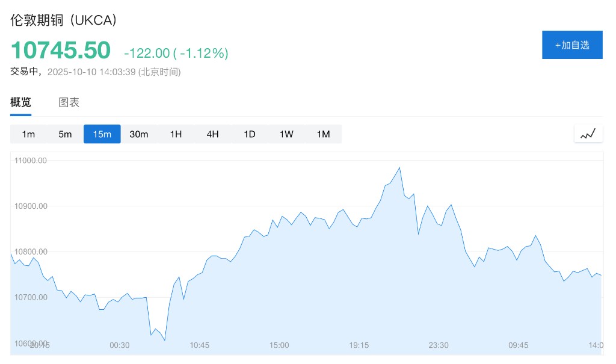
Task: Show the 1W weekly chart
Action: (286, 134)
